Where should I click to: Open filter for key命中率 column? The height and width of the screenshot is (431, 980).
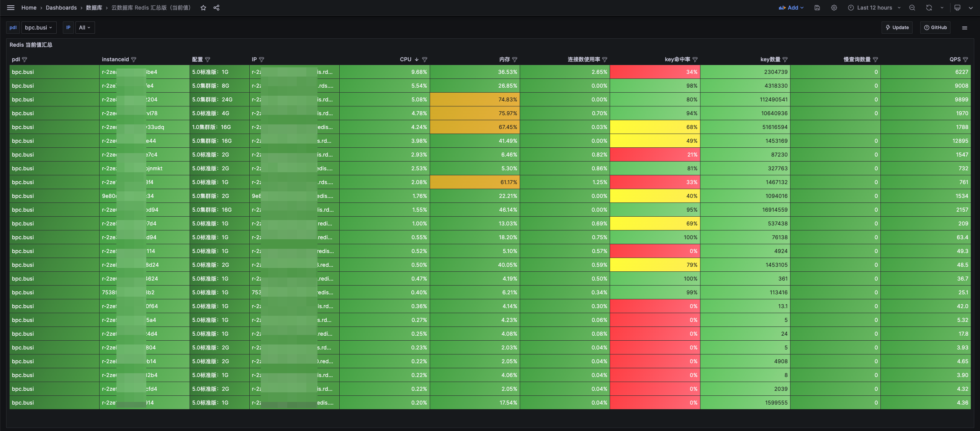(695, 59)
